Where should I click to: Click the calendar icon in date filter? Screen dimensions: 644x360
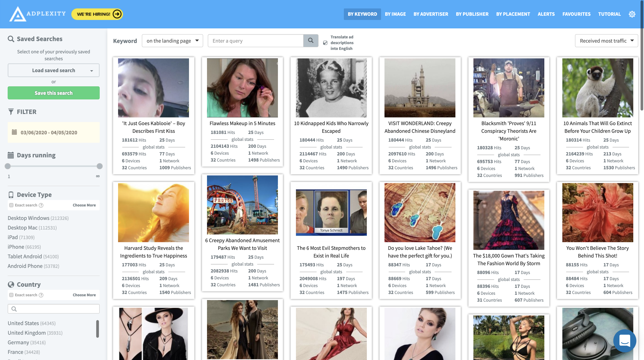(14, 132)
